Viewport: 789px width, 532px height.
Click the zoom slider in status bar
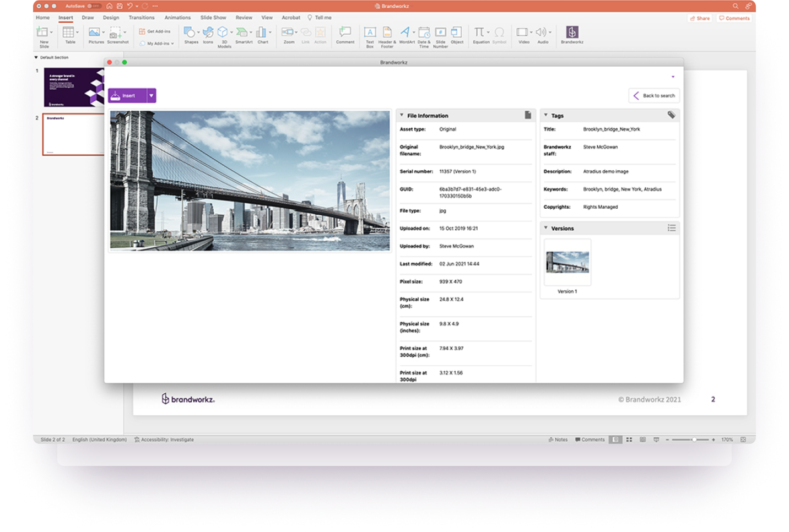(690, 439)
